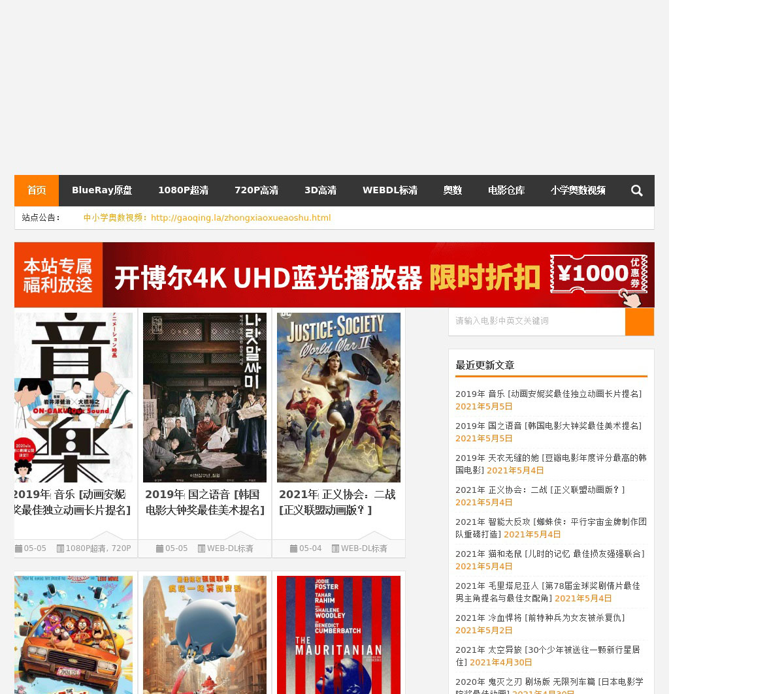Click category icon under 正义协会 card
784x694 pixels.
coord(335,548)
